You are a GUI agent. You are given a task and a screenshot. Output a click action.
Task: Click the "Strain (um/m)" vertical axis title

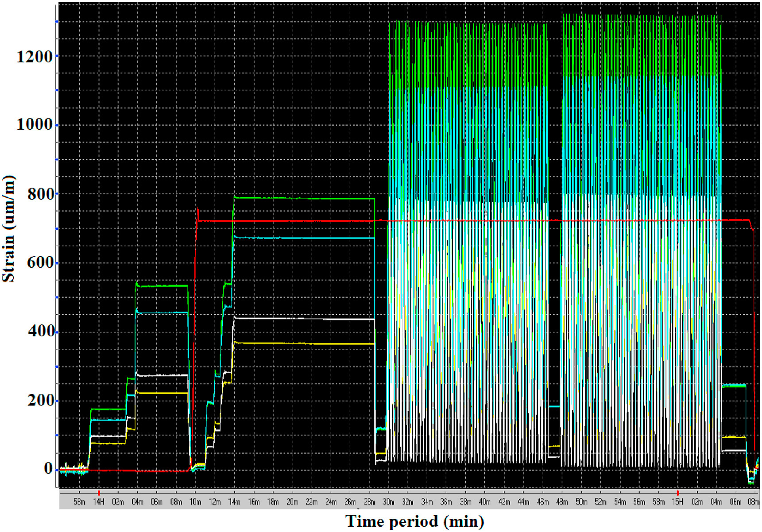(x=9, y=229)
